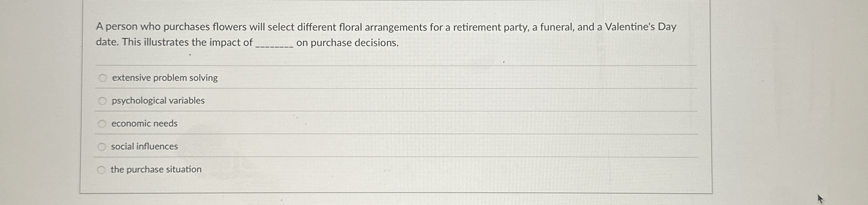The image size is (868, 205).
Task: Click the fourth answer row
Action: click(x=387, y=146)
